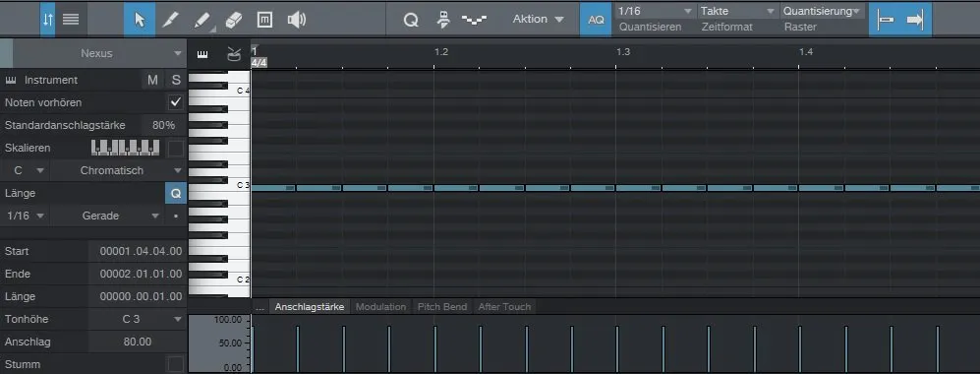This screenshot has width=980, height=374.
Task: Switch to piano keyboard view icon
Action: pos(202,54)
